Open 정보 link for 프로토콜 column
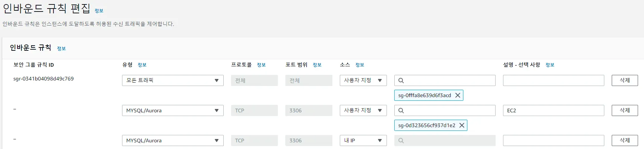This screenshot has height=149, width=644. pyautogui.click(x=261, y=65)
